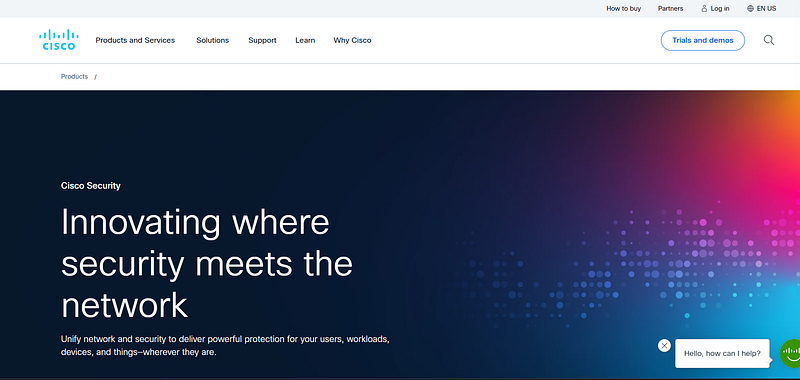Close the chat greeting popup
This screenshot has height=380, width=800.
point(664,346)
